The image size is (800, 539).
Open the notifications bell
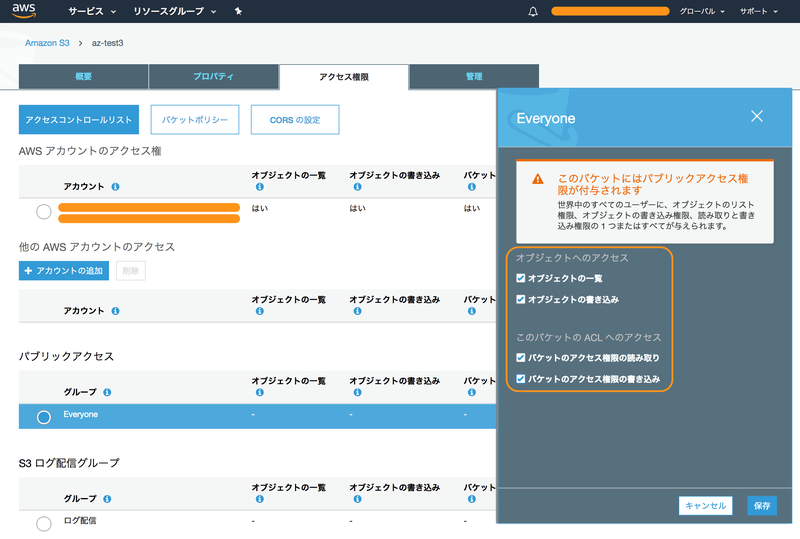click(x=533, y=11)
